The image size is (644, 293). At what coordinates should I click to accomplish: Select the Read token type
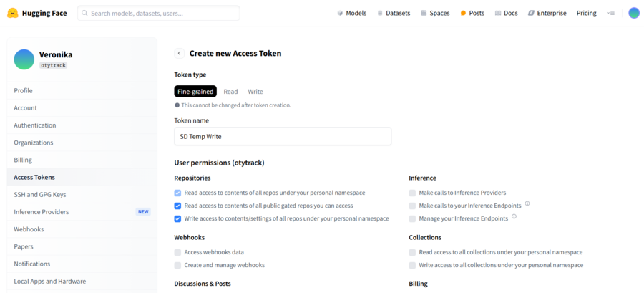pyautogui.click(x=230, y=92)
